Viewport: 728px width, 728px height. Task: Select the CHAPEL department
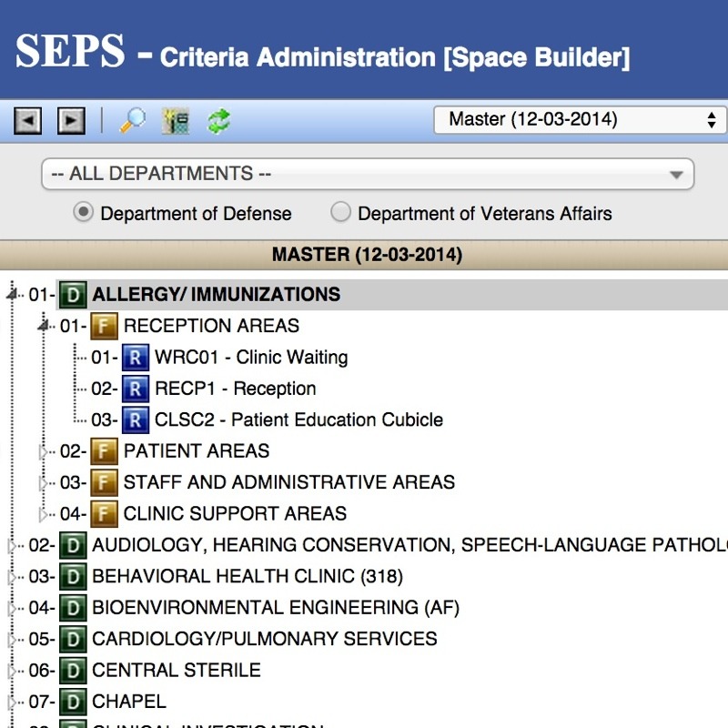(129, 702)
